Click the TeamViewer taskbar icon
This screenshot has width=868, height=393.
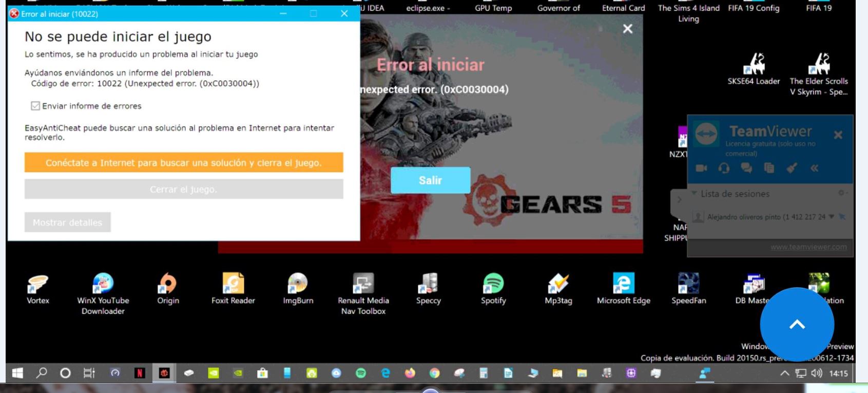pos(705,373)
